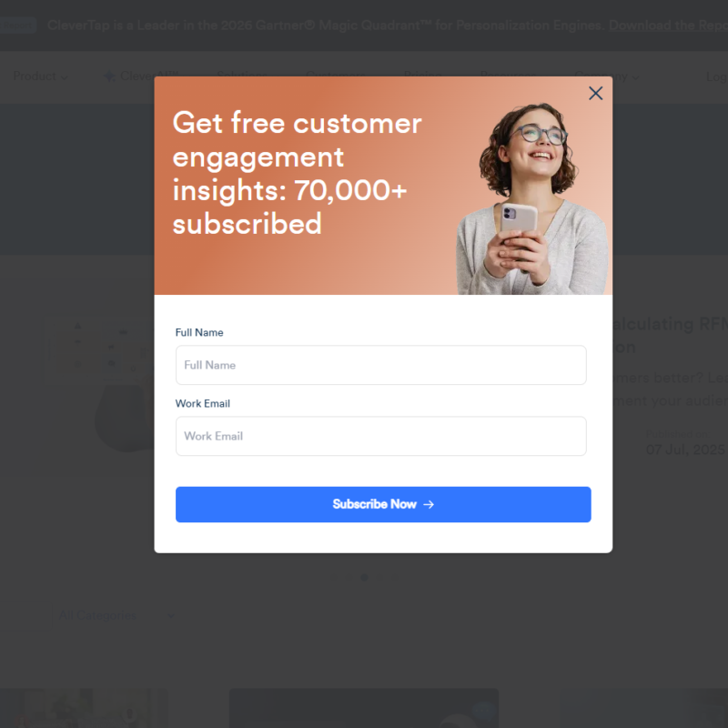Viewport: 728px width, 728px height.
Task: Click the woman holding phone image
Action: click(x=533, y=198)
